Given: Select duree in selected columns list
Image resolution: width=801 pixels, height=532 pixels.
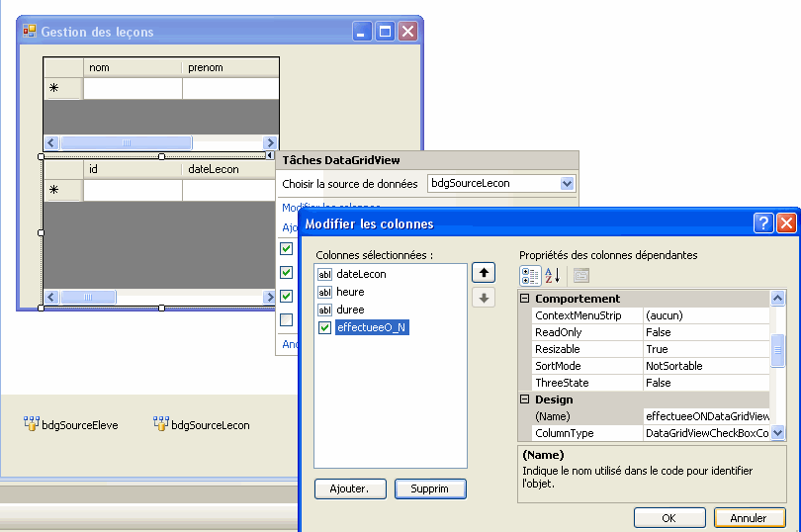Looking at the screenshot, I should pyautogui.click(x=350, y=310).
